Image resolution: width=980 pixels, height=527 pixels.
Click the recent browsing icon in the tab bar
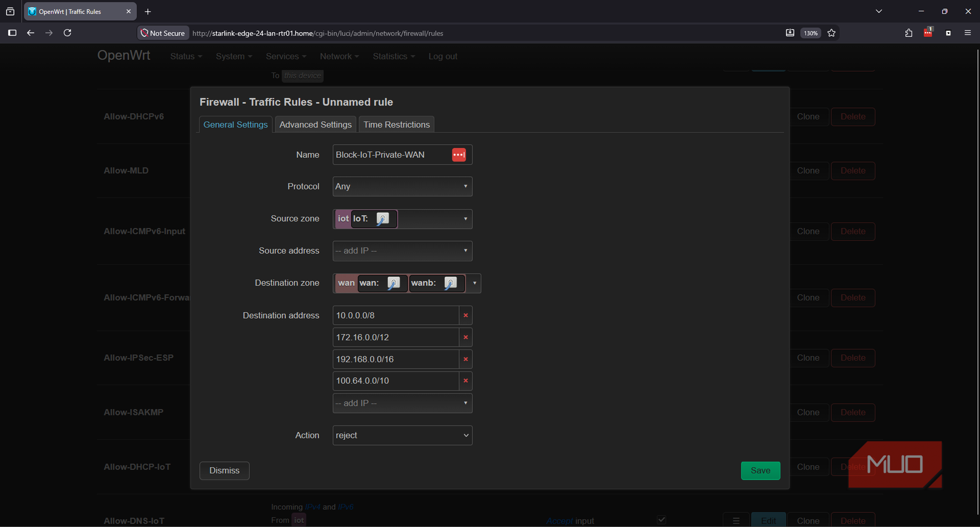tap(10, 12)
